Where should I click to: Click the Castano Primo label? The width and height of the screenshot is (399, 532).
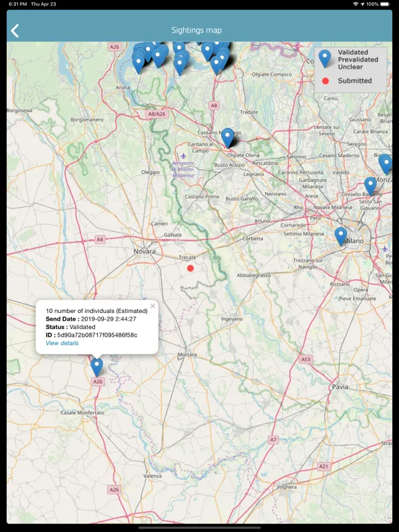[202, 197]
